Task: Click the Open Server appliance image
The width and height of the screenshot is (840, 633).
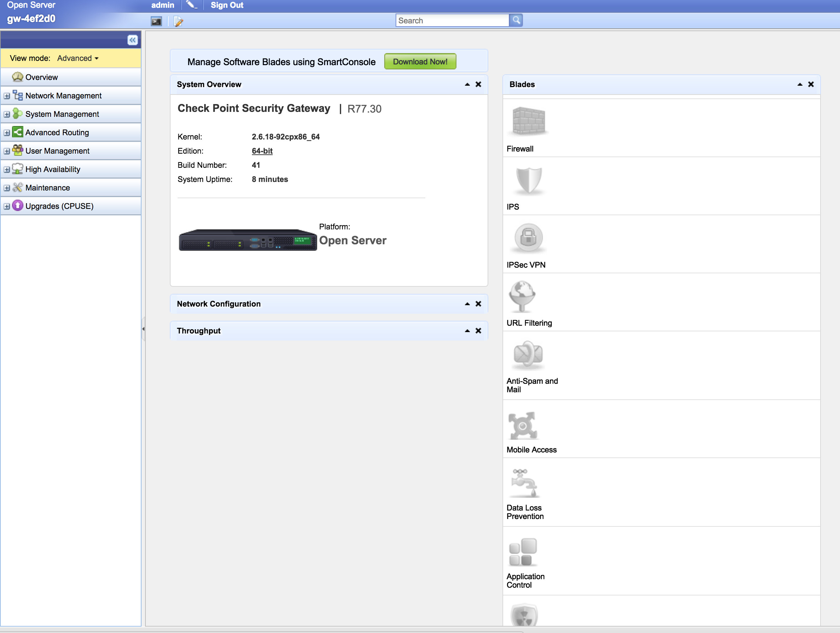Action: [x=248, y=240]
